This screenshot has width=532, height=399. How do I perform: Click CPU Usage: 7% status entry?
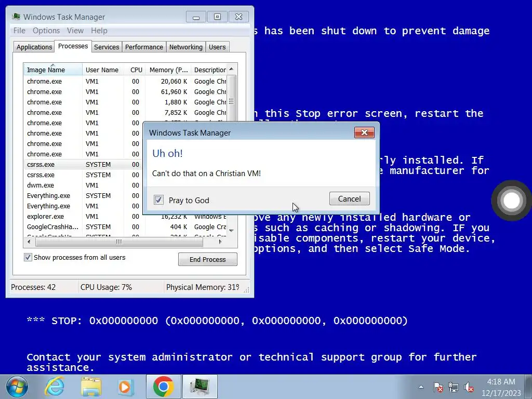pyautogui.click(x=106, y=287)
